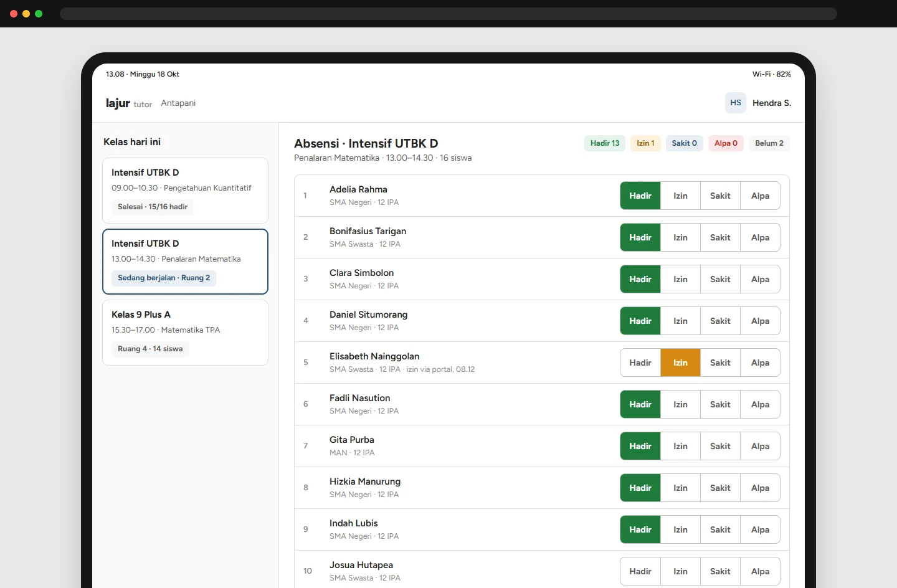Select the student name Adelia Rahma
This screenshot has height=588, width=897.
pos(358,189)
